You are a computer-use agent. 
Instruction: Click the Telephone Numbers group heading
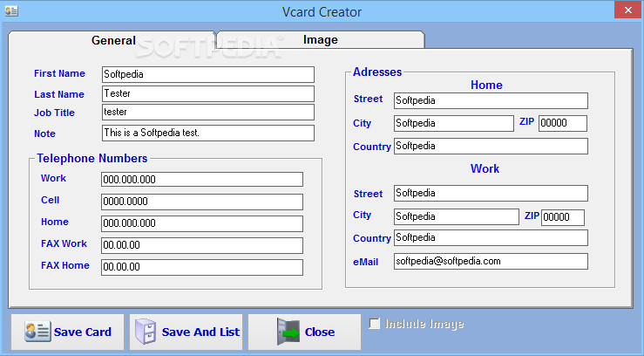[x=92, y=158]
